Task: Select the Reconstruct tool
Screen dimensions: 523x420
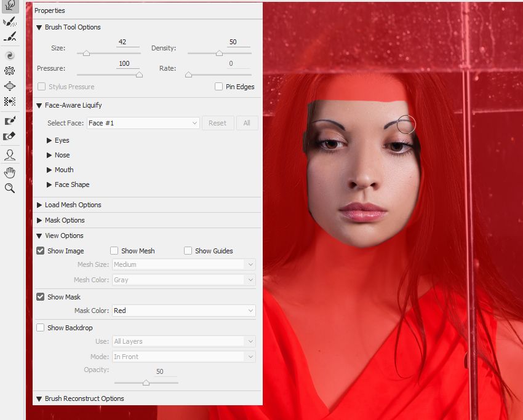Action: [x=10, y=22]
